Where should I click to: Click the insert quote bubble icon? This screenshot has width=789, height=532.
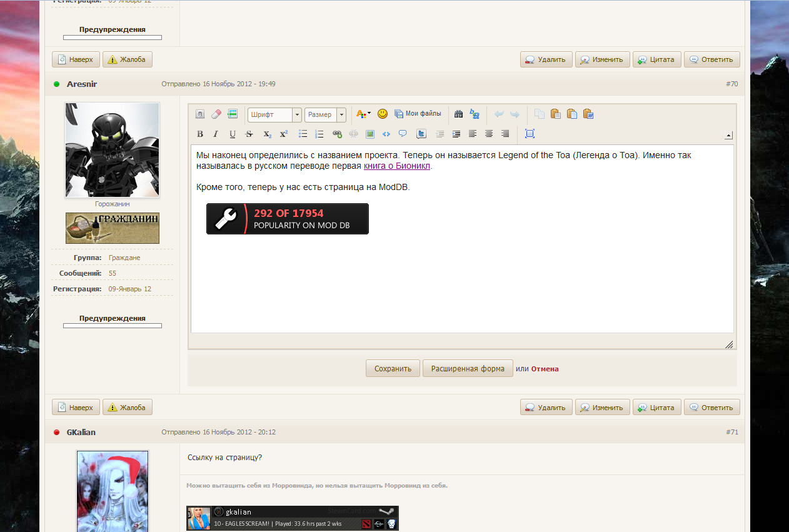[x=403, y=134]
